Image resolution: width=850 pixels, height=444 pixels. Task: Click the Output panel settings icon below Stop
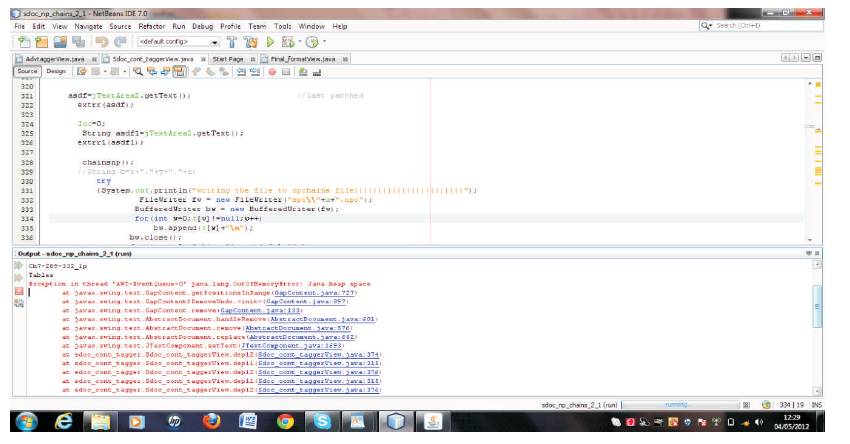click(x=19, y=304)
